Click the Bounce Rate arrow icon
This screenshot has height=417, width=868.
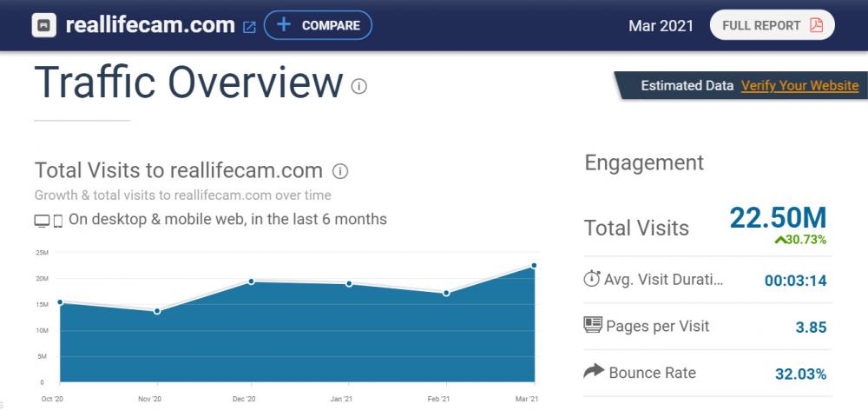click(594, 372)
